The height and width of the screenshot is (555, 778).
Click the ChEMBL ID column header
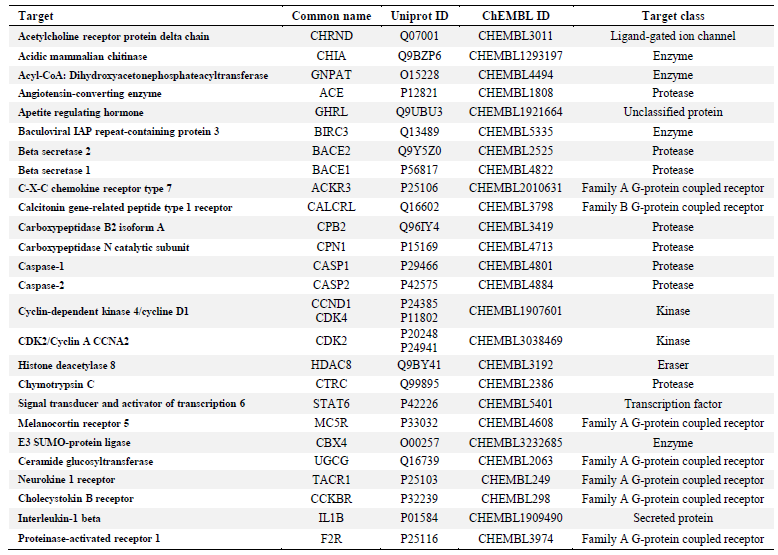[x=516, y=16]
